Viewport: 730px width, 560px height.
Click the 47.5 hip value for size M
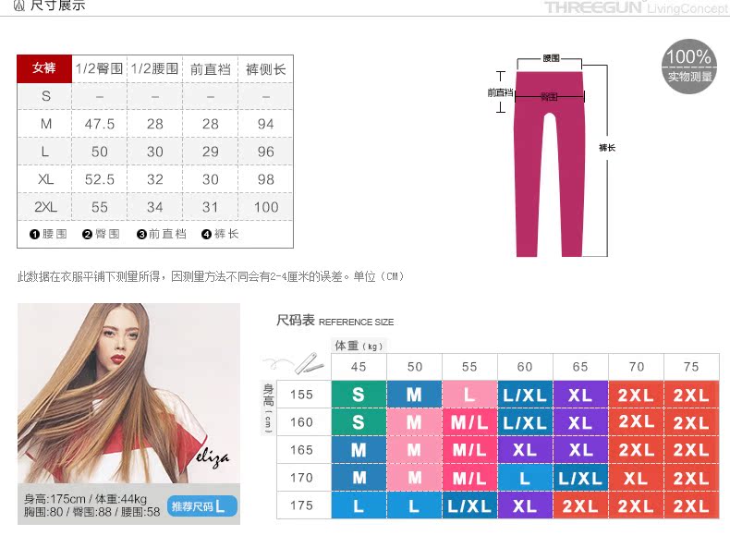click(100, 124)
